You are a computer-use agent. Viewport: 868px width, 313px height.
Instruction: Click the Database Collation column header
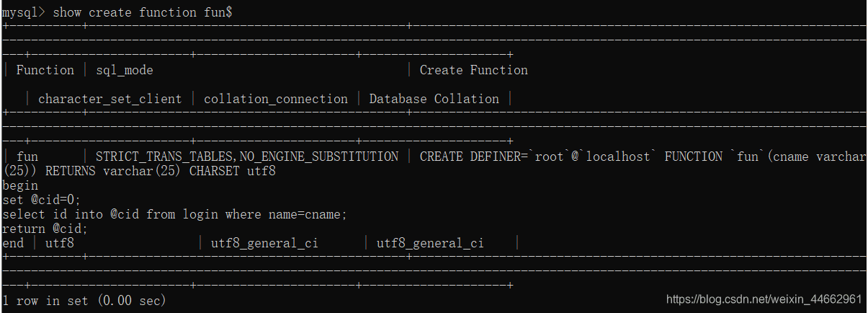pos(434,99)
